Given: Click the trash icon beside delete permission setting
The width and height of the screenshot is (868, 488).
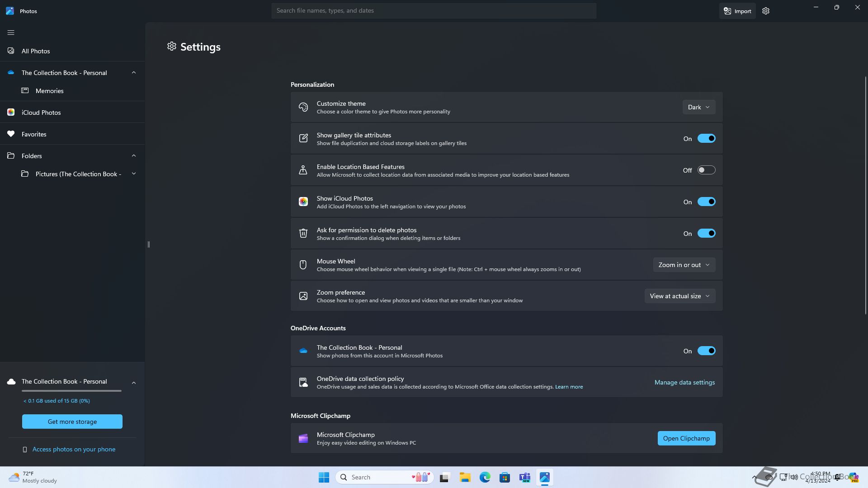Looking at the screenshot, I should 303,233.
